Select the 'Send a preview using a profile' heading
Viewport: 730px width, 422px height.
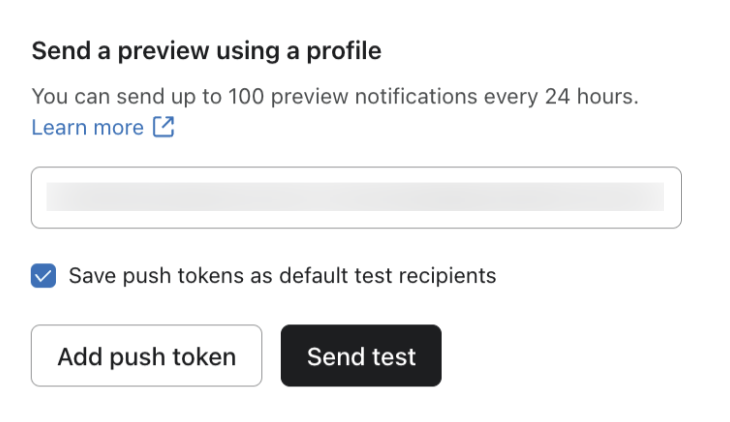click(207, 50)
